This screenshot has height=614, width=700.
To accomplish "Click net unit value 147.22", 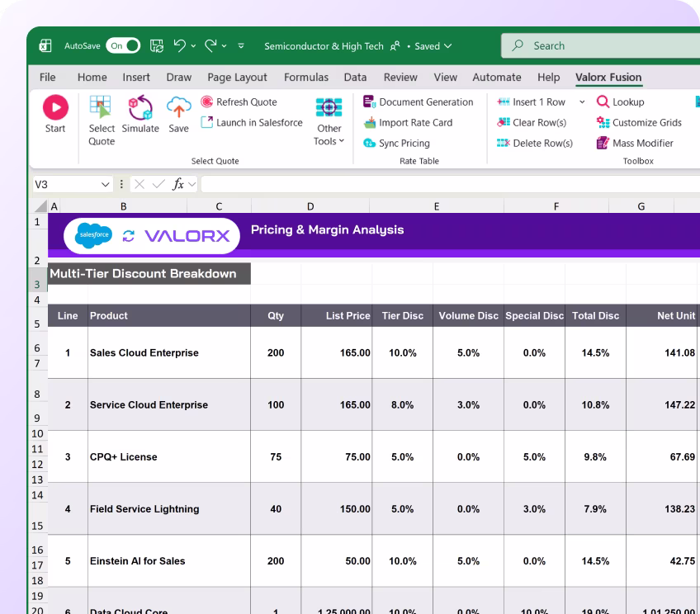I will (679, 404).
